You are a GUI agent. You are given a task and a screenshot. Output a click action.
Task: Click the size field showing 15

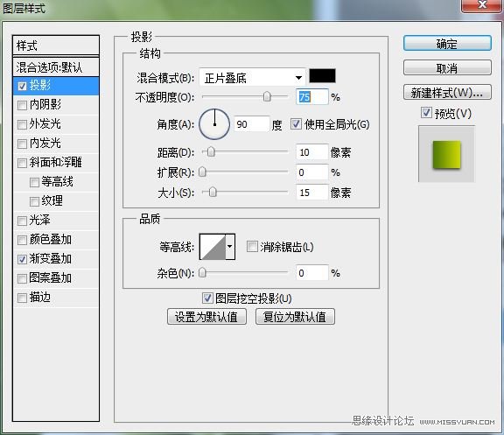point(311,193)
